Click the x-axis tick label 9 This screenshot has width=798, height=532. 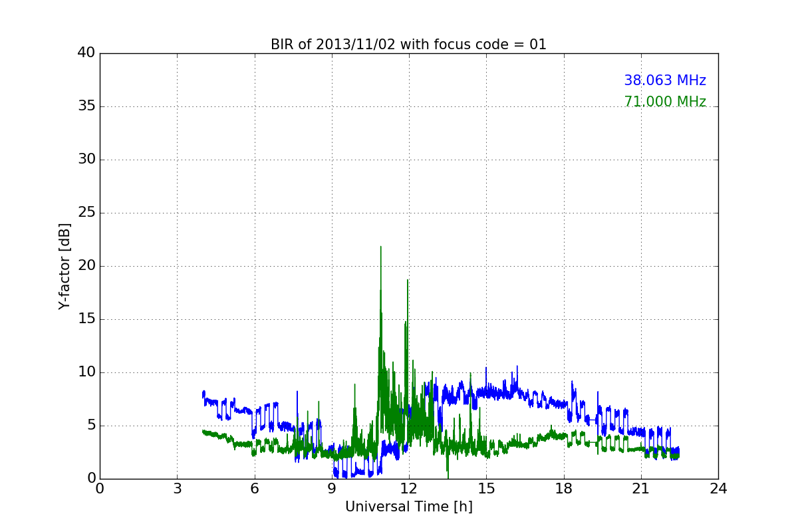[x=332, y=489]
